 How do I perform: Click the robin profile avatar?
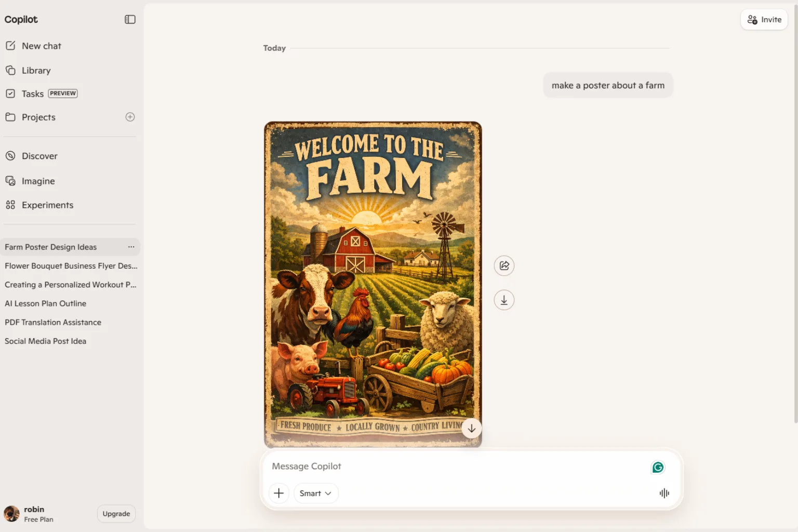coord(11,514)
